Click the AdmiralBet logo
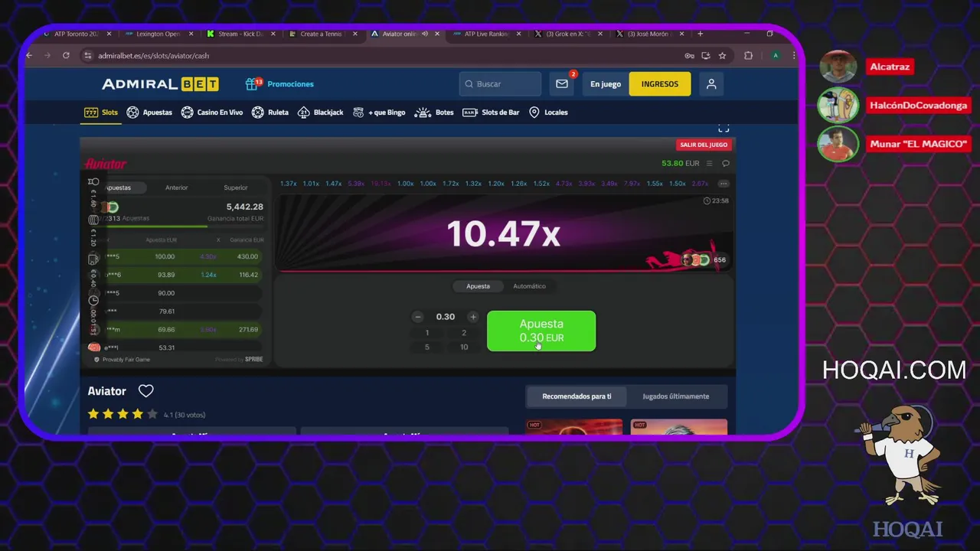This screenshot has width=980, height=551. click(160, 84)
